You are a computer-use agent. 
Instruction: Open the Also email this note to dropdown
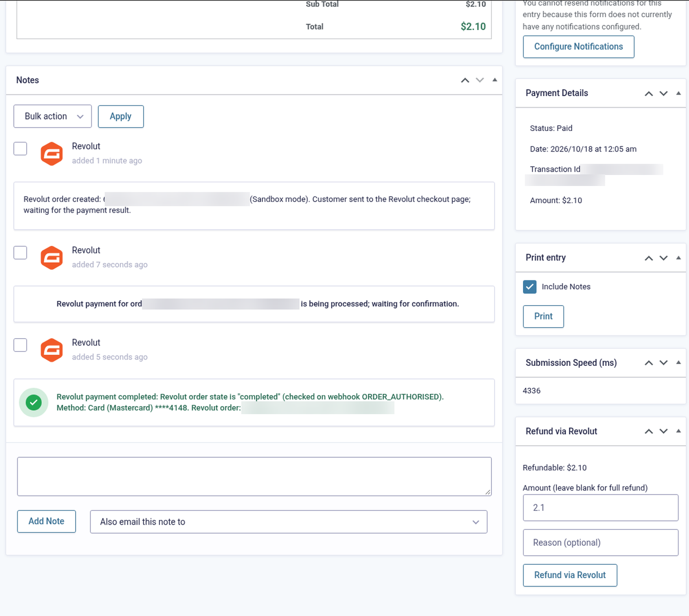click(x=289, y=522)
